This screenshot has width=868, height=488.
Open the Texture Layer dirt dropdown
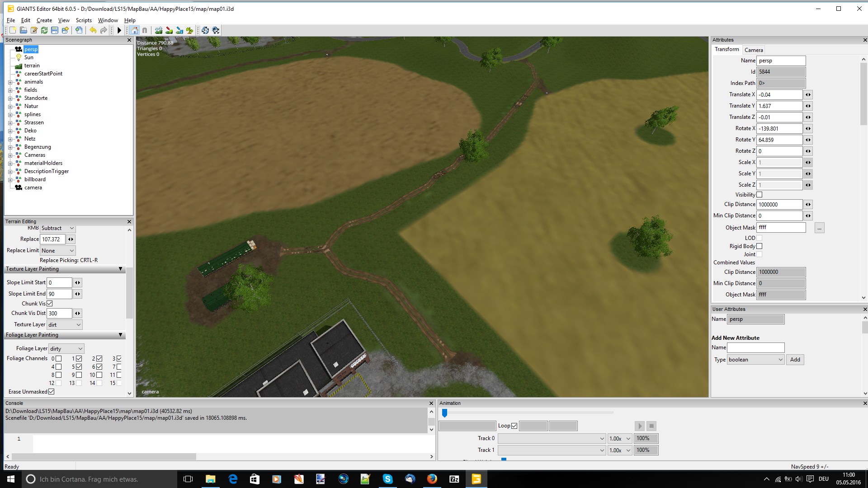tap(65, 324)
